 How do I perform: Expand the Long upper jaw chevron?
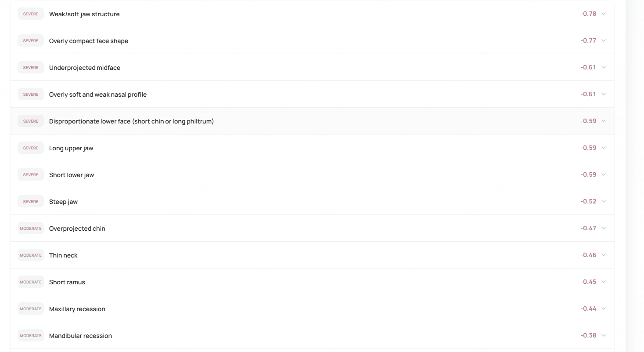pyautogui.click(x=604, y=148)
